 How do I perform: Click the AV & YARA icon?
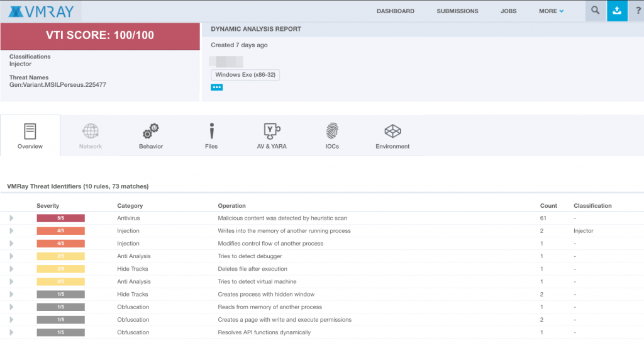click(272, 131)
